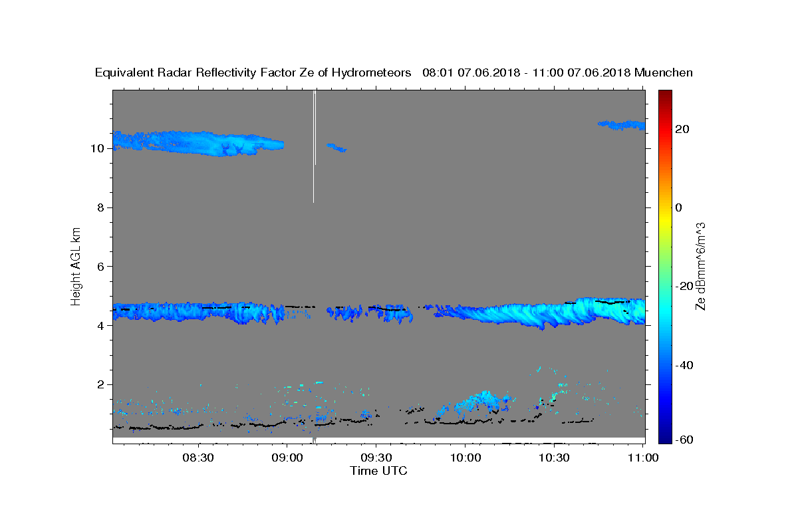
Task: Click the height tick label 2
Action: click(x=102, y=384)
